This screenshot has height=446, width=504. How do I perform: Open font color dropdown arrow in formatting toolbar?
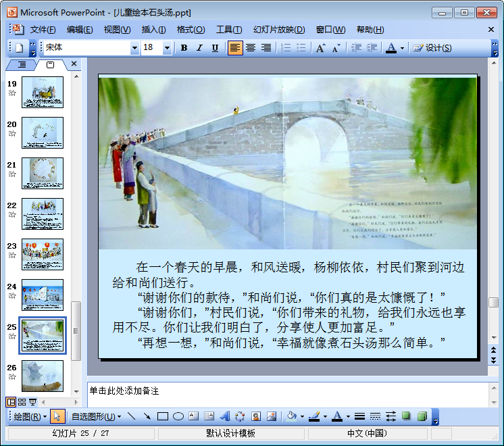click(x=402, y=48)
